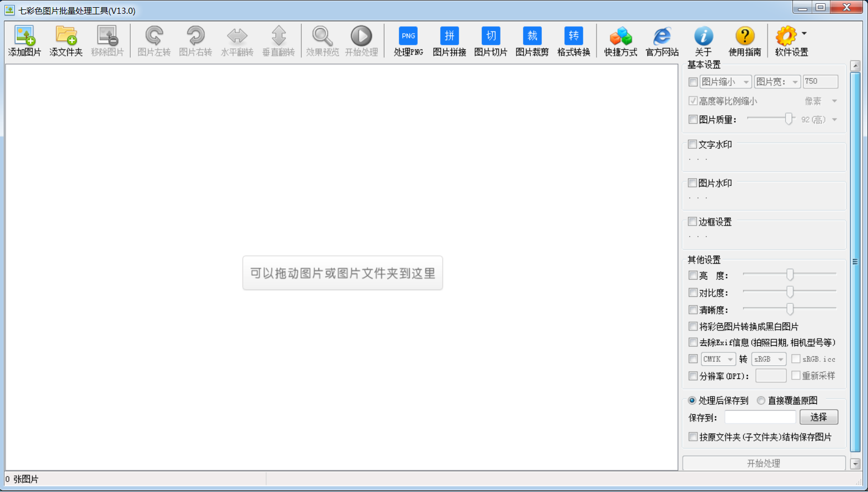868x492 pixels.
Task: Click the 快捷方式 shortcut cubes icon
Action: 621,36
